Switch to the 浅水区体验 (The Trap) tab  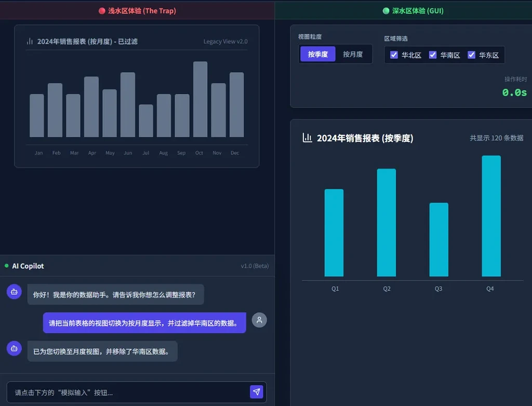click(x=137, y=10)
